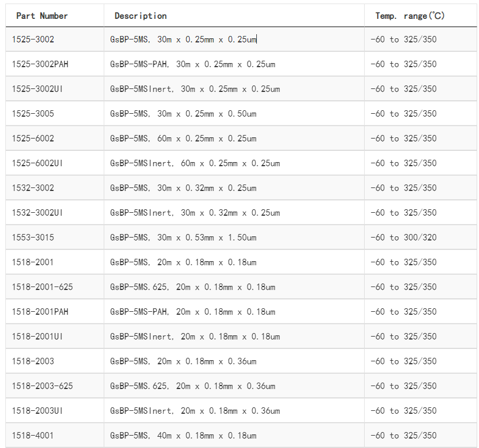Click the 1525-3002PAH part number
479x448 pixels.
[40, 64]
